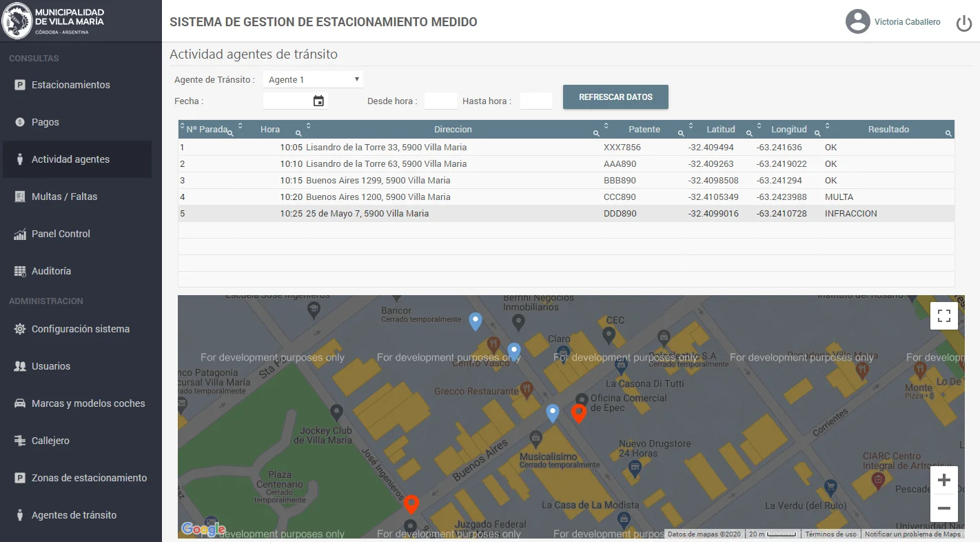The image size is (980, 542).
Task: Zoom out on the map
Action: pyautogui.click(x=943, y=509)
